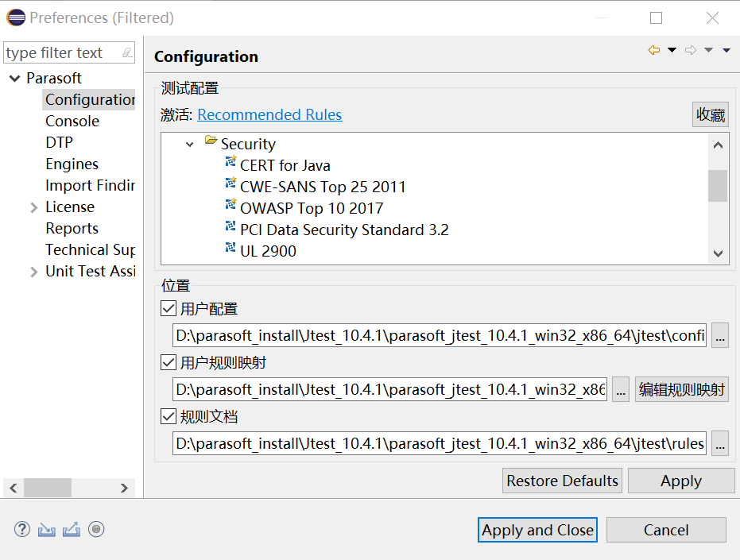Select CWE-SANS Top 25 2011 configuration
This screenshot has width=740, height=560.
(x=323, y=187)
